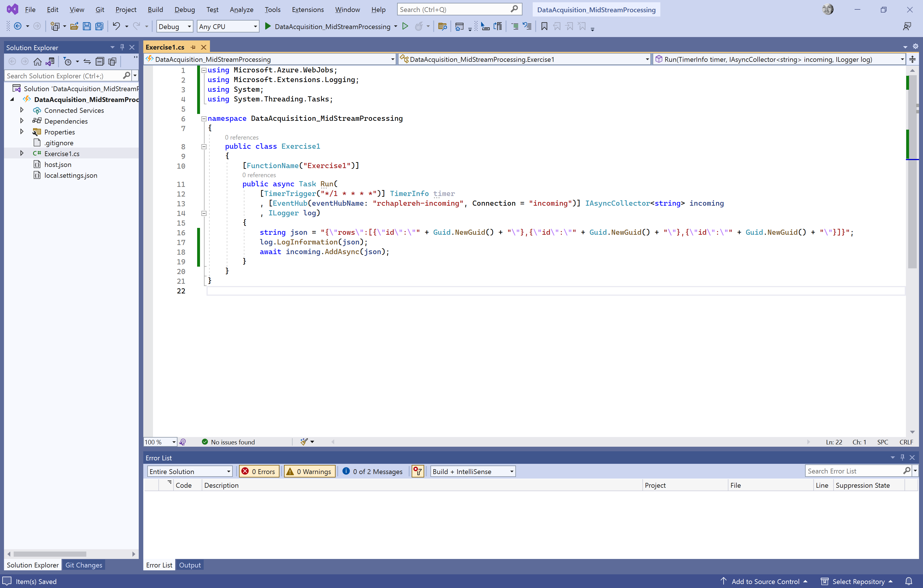
Task: Toggle the 0 Errors filter button
Action: click(259, 471)
